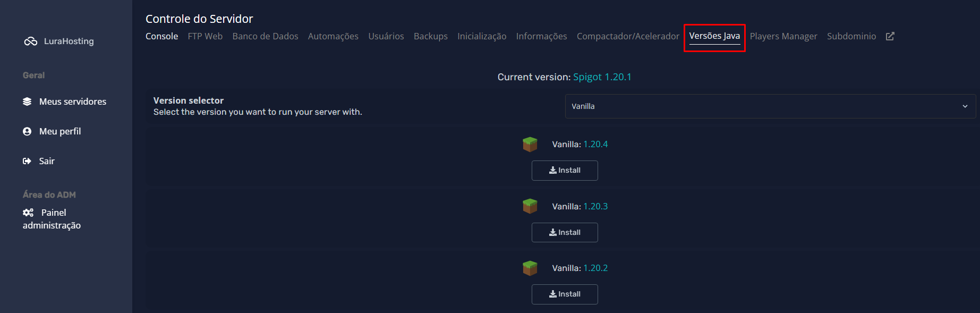Click the grass block icon for Vanilla 1.20.4
The height and width of the screenshot is (313, 980).
click(x=530, y=145)
